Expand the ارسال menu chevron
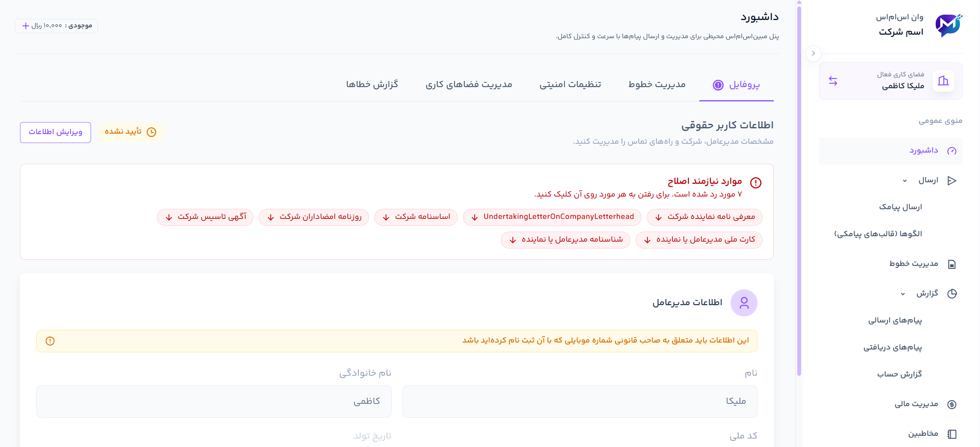Viewport: 980px width, 447px height. [905, 181]
